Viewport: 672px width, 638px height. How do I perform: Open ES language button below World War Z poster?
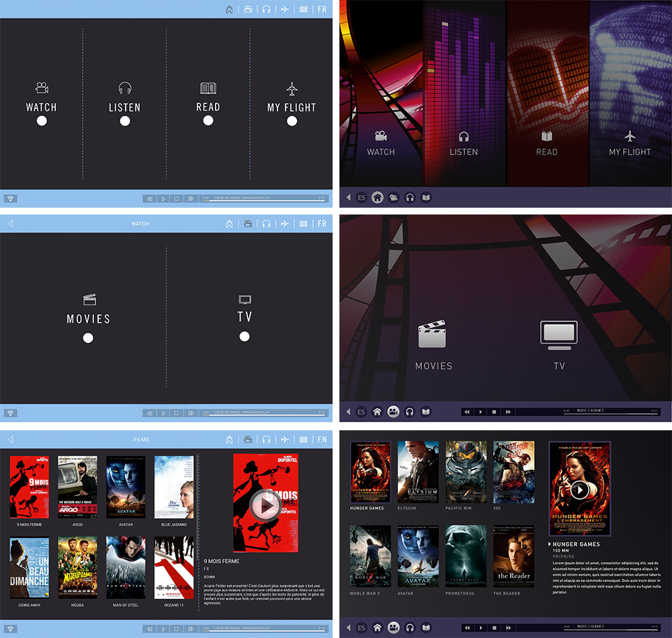point(362,628)
